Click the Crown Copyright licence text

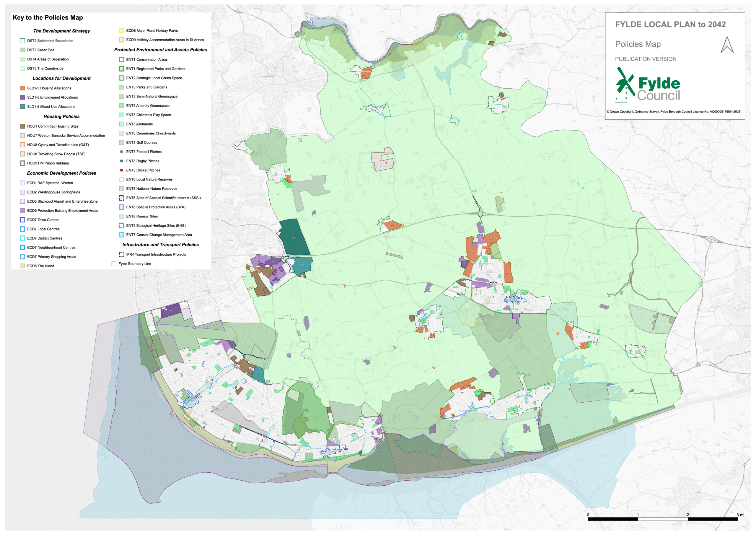click(x=674, y=112)
